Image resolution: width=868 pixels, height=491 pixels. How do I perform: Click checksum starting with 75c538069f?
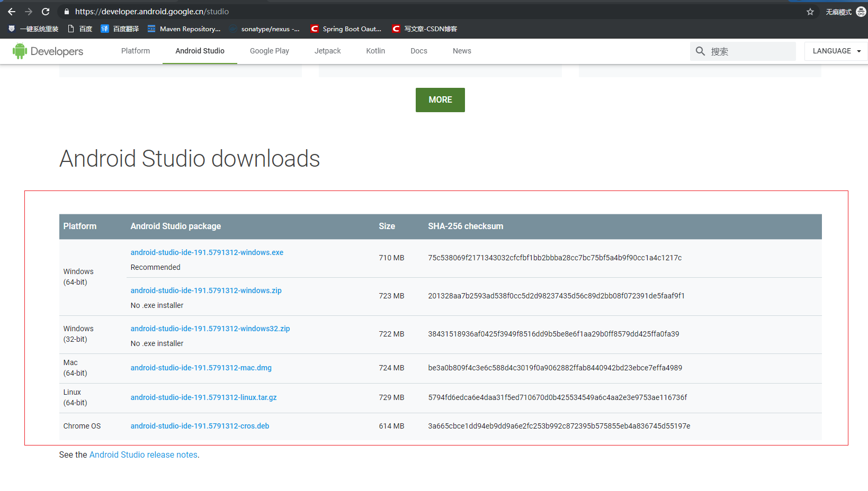click(555, 258)
